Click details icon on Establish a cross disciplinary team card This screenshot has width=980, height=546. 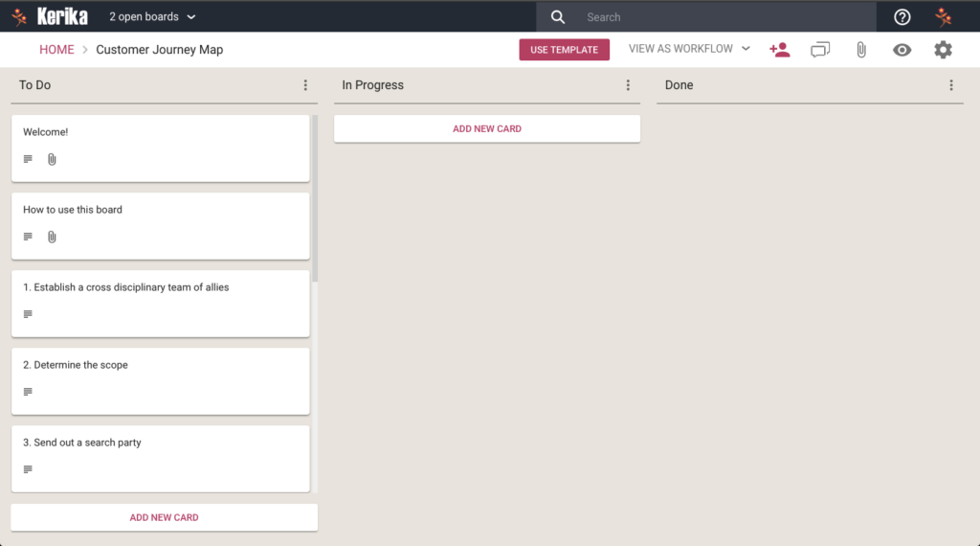(28, 314)
